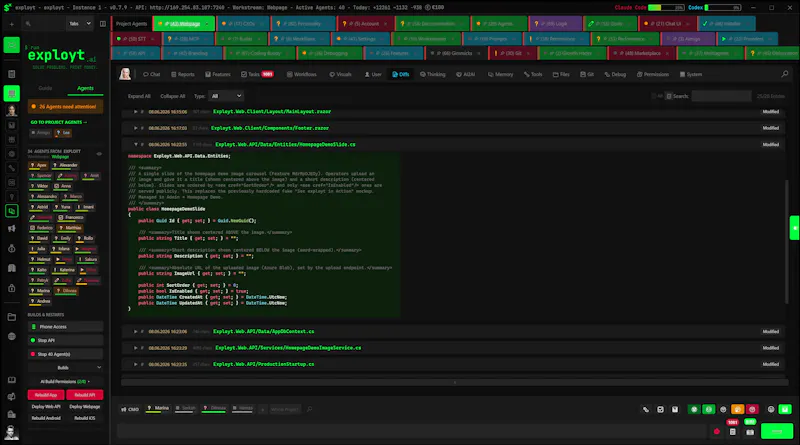Click the Collapse All button

tap(172, 96)
